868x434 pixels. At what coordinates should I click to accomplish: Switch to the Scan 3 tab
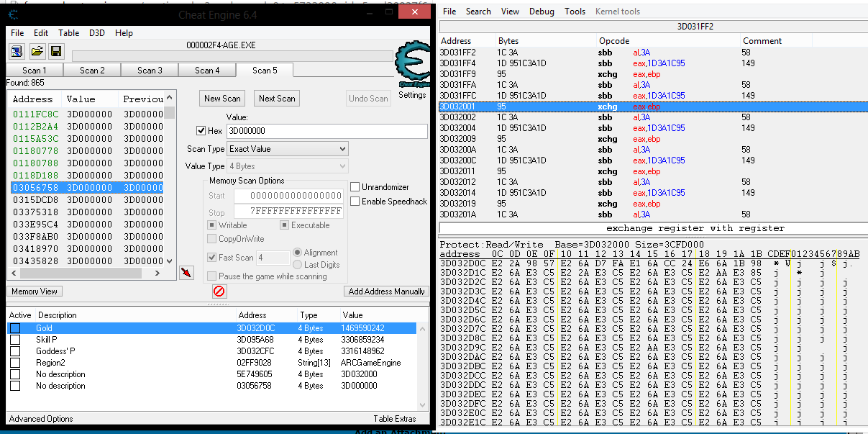[x=150, y=70]
